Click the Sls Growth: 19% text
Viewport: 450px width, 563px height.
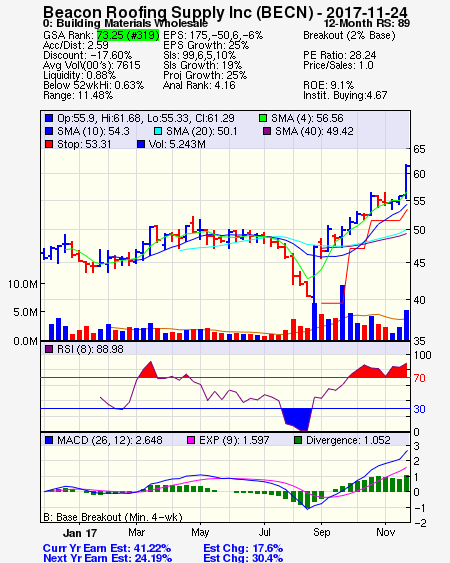point(203,65)
